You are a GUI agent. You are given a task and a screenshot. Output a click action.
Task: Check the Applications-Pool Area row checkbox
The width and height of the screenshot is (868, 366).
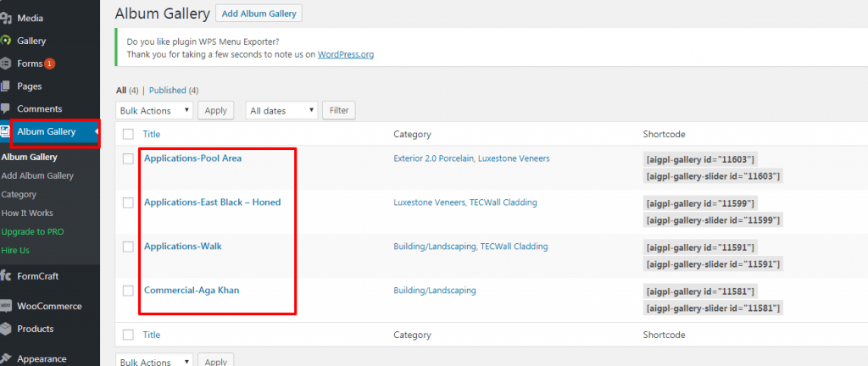[128, 158]
